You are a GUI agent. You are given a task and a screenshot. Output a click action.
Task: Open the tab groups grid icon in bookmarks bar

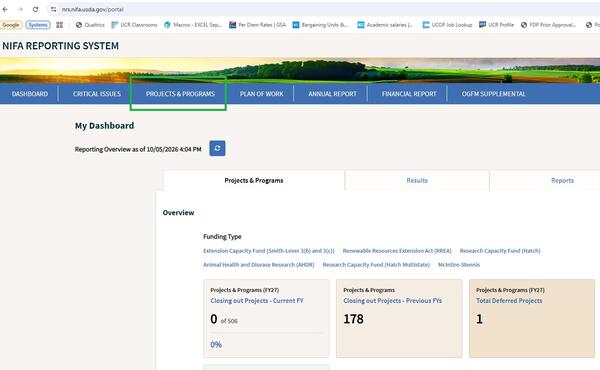pos(59,25)
